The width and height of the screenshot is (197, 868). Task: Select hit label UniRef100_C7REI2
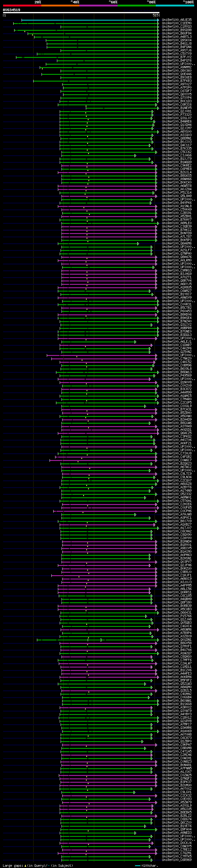[x=177, y=850]
